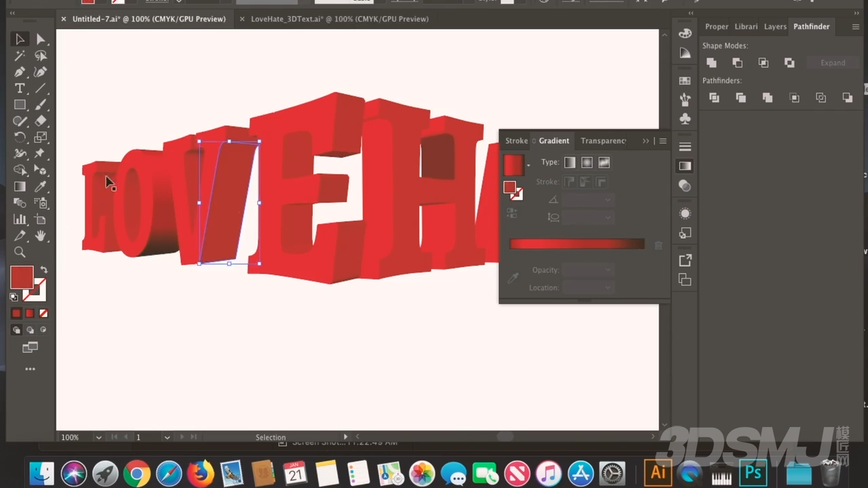Select the Artboard tool

pos(41,219)
